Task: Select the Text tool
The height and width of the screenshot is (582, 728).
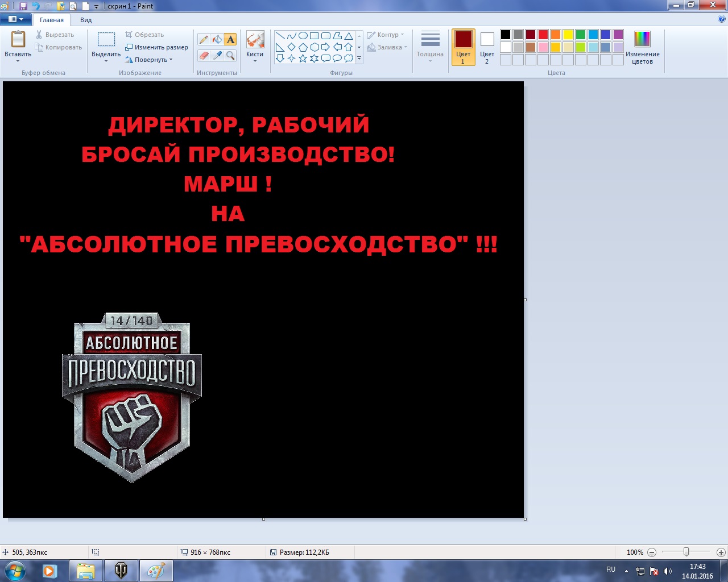Action: (230, 39)
